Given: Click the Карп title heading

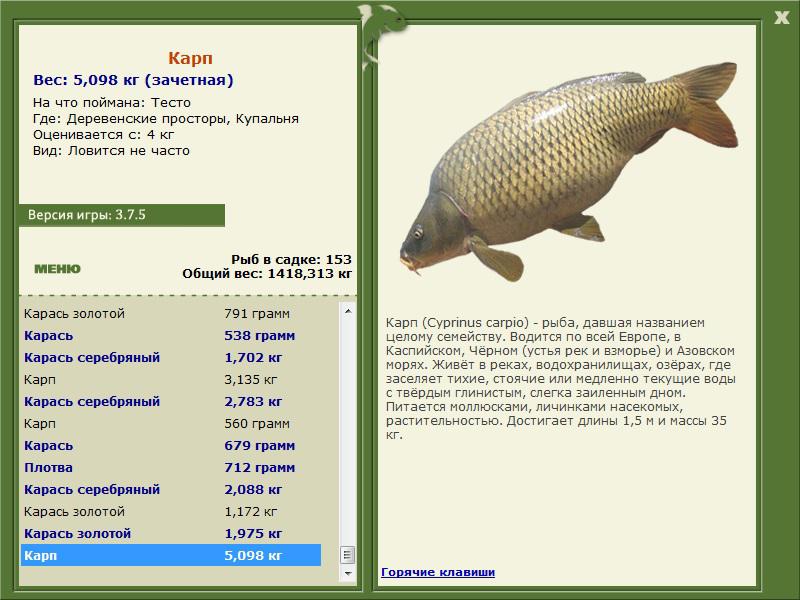Looking at the screenshot, I should click(190, 58).
